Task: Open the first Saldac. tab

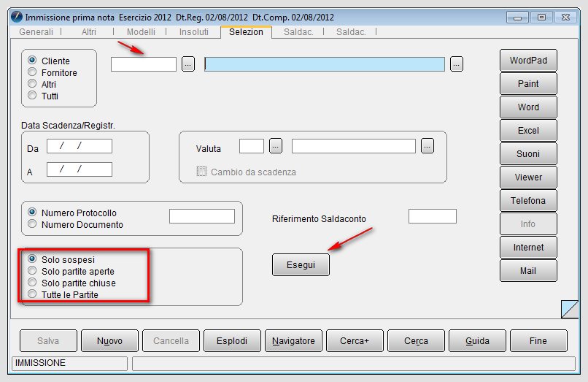Action: click(298, 32)
